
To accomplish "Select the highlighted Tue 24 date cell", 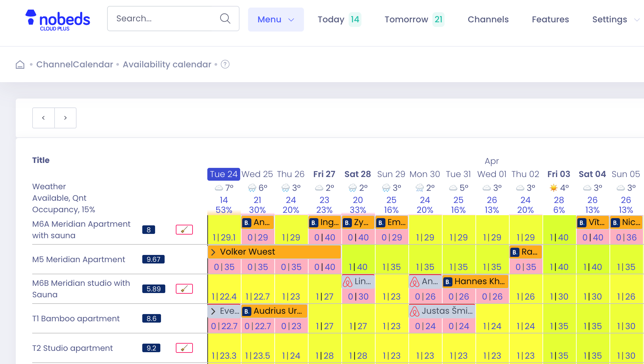I will pyautogui.click(x=223, y=174).
